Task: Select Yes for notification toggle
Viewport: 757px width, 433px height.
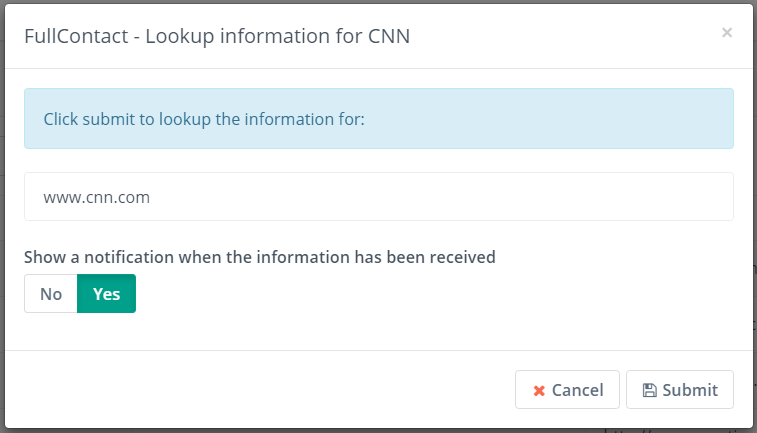Action: pyautogui.click(x=106, y=294)
